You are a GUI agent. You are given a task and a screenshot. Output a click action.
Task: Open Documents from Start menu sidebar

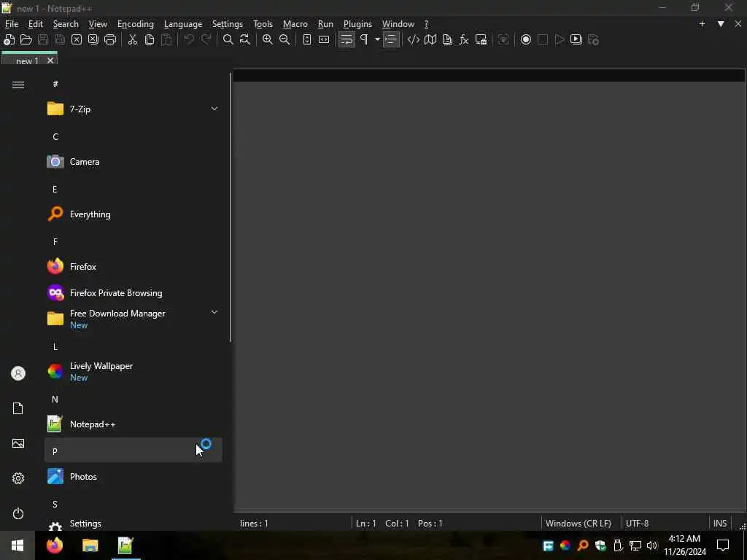[18, 408]
